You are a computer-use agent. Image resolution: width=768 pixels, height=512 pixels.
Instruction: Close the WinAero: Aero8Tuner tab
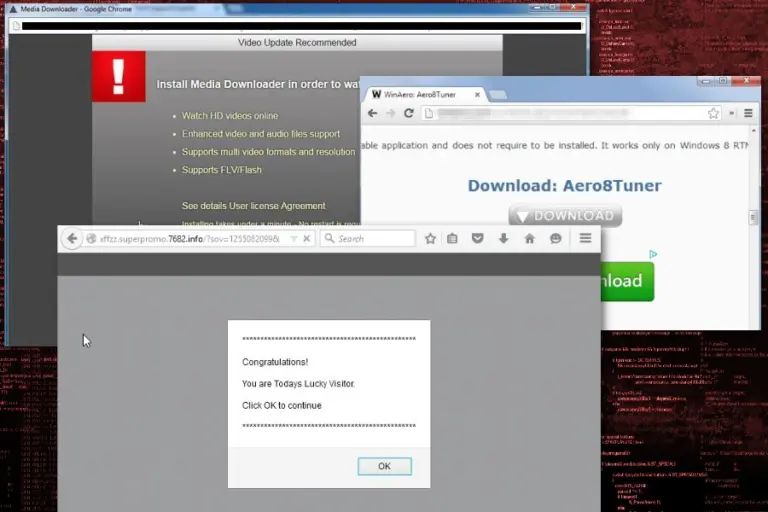(x=477, y=95)
